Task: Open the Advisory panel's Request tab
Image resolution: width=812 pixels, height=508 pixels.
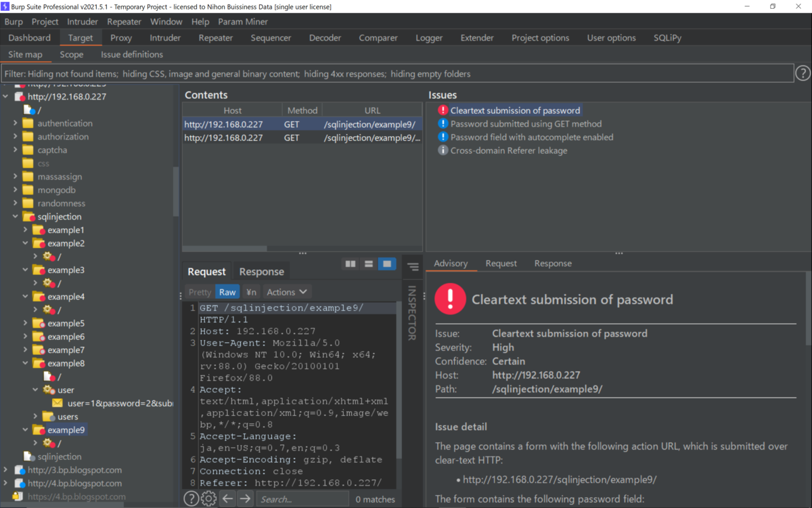Action: [x=501, y=263]
